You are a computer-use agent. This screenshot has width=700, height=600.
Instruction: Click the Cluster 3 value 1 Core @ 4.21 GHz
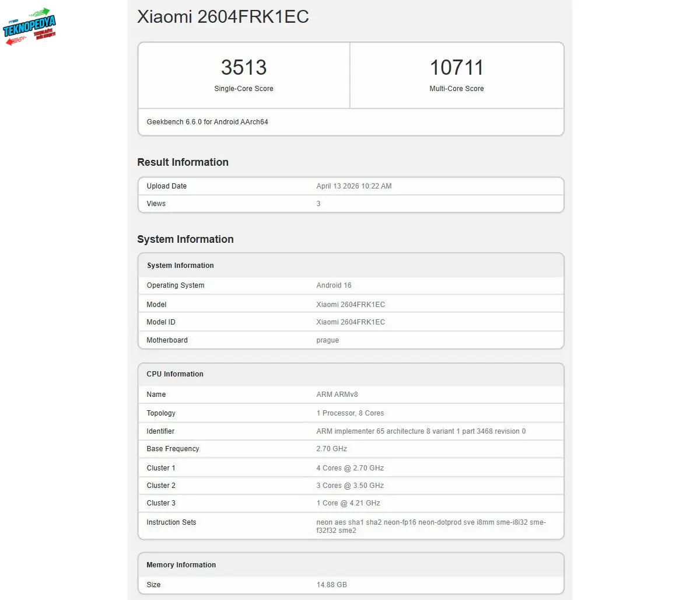tap(348, 503)
